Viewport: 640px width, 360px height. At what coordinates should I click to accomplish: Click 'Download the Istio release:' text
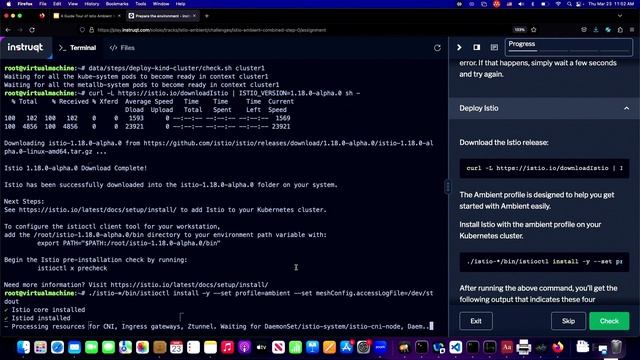click(504, 142)
